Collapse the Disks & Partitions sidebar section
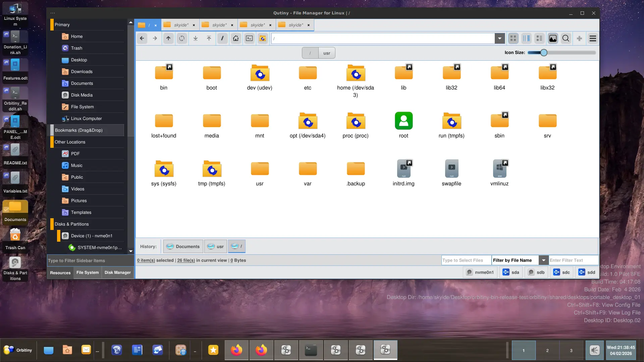The image size is (644, 362). (x=72, y=224)
